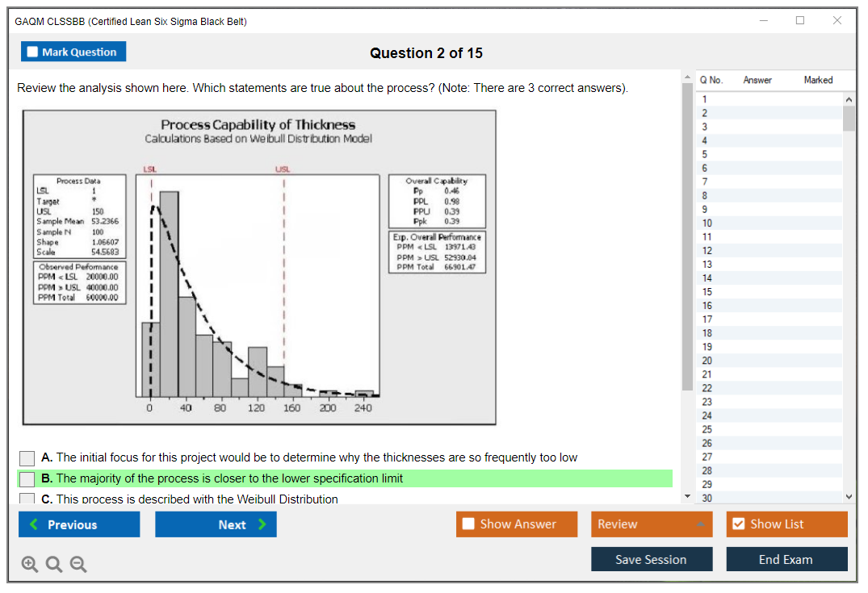The image size is (868, 593).
Task: Minimize the exam window
Action: pyautogui.click(x=763, y=21)
